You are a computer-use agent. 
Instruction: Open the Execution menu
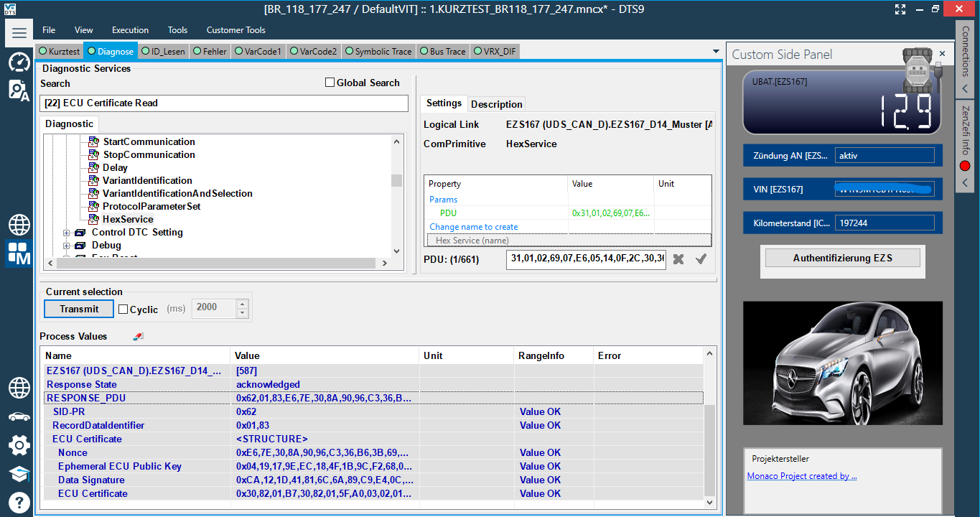(130, 29)
